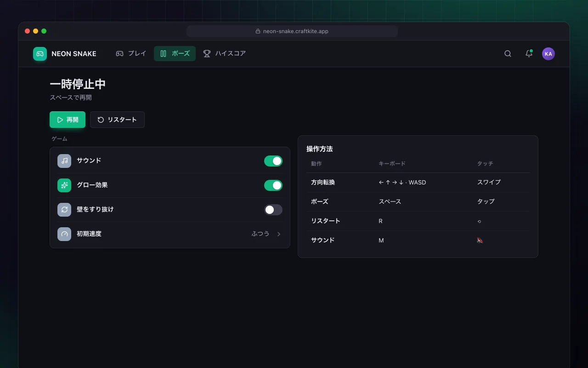588x368 pixels.
Task: Click the muted speaker icon in the サウンド row
Action: coord(480,240)
